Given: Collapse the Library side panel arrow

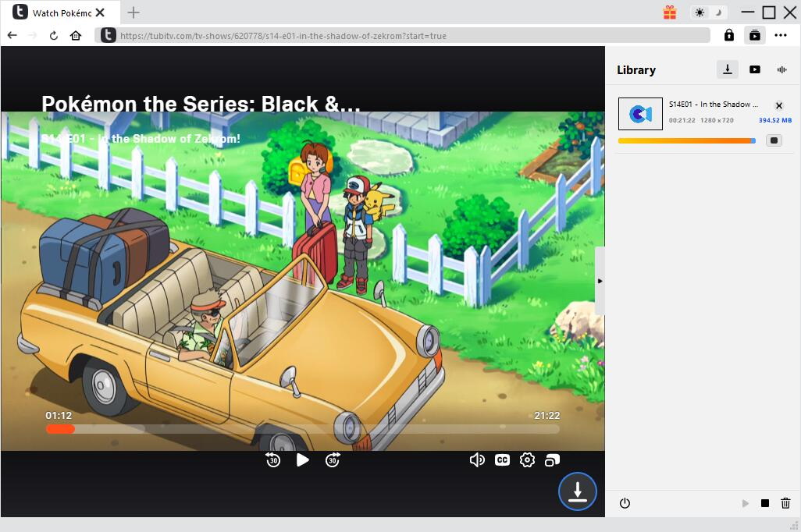Looking at the screenshot, I should click(x=600, y=281).
